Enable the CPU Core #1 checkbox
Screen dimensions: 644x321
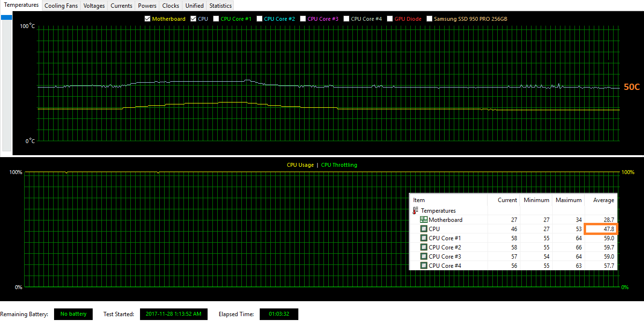(x=216, y=19)
